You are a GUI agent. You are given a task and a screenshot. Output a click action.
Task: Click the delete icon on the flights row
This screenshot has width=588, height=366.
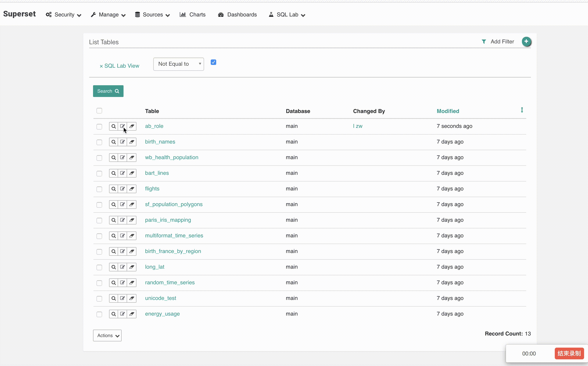tap(132, 189)
